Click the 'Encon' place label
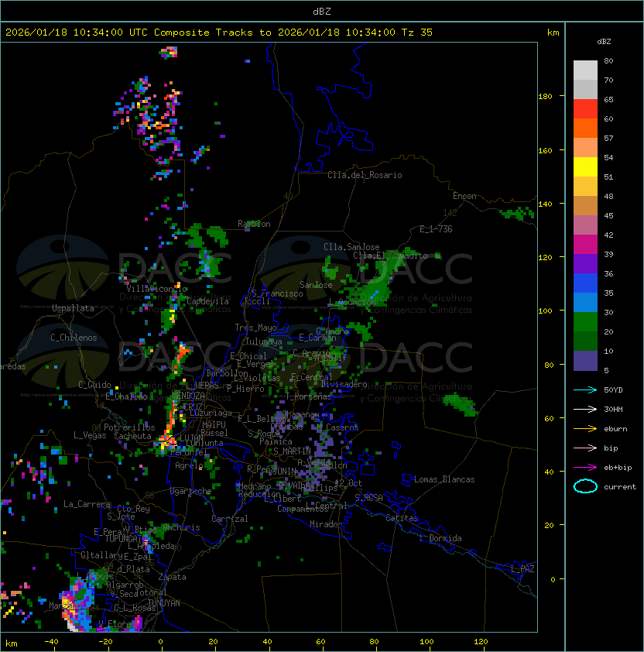 pos(464,196)
